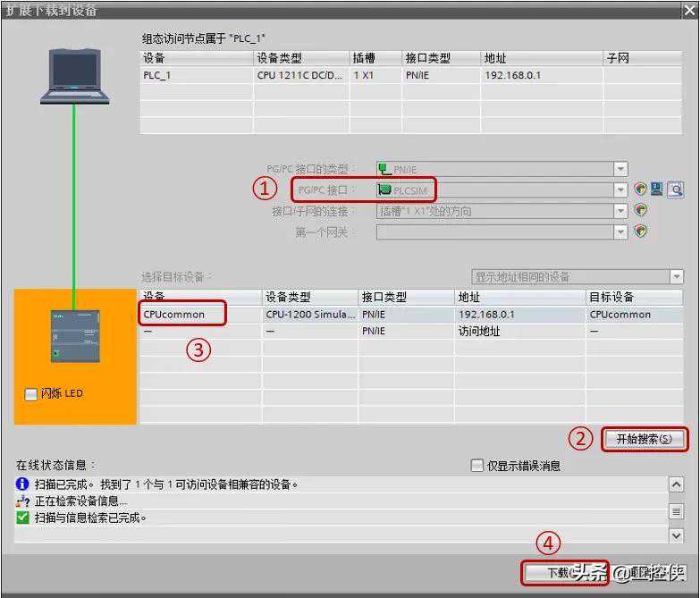Click the laptop PG/PC icon
Viewport: 700px width, 598px height.
tap(74, 76)
